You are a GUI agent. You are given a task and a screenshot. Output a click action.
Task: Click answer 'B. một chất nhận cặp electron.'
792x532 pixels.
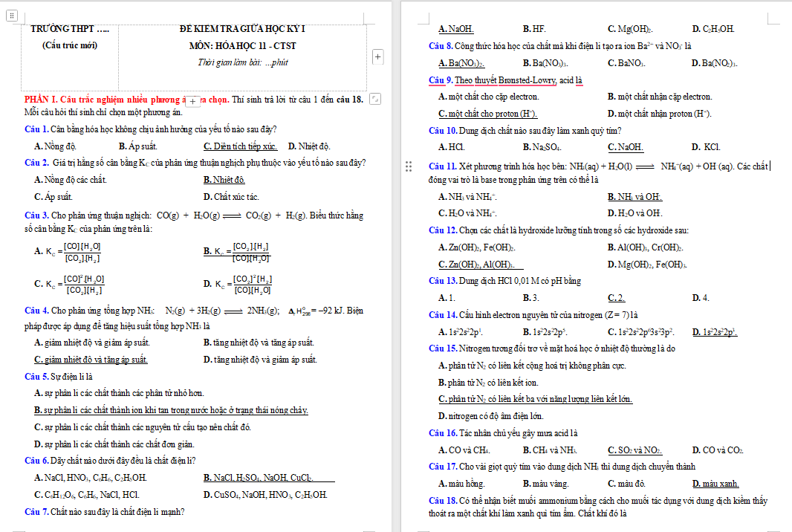coord(660,97)
